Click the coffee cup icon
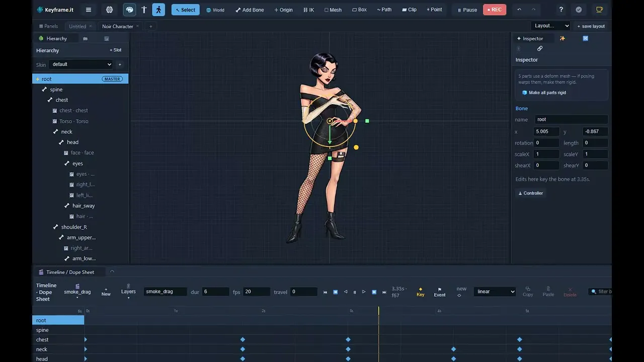644x362 pixels. pyautogui.click(x=599, y=10)
